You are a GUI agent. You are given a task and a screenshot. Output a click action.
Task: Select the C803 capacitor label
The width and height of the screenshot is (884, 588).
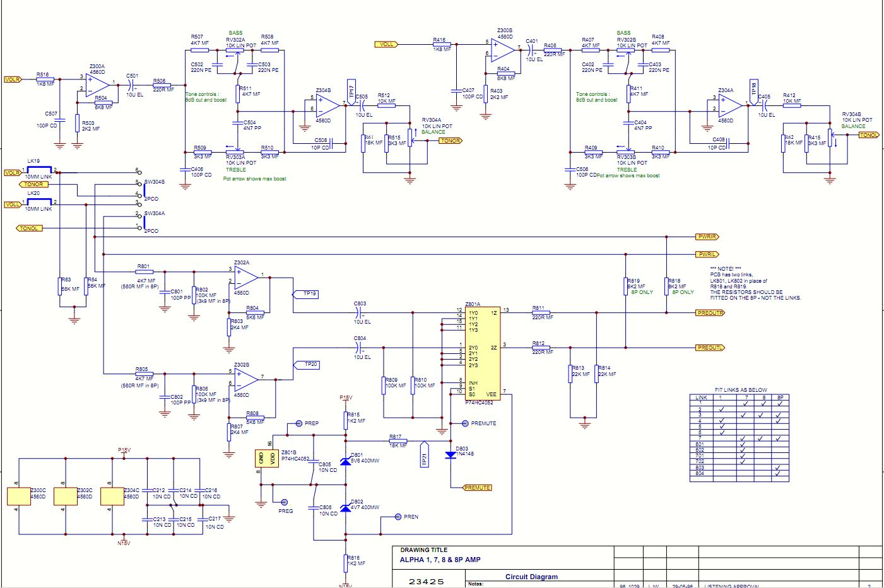click(360, 303)
